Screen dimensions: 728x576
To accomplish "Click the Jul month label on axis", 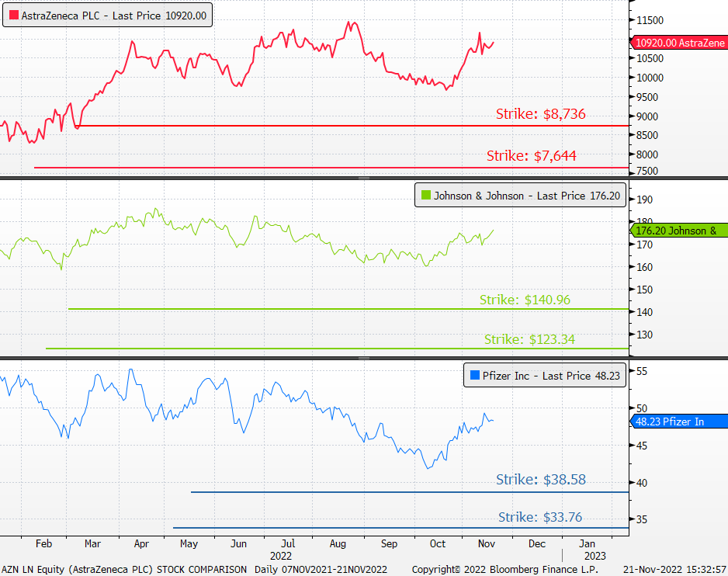I will (288, 543).
